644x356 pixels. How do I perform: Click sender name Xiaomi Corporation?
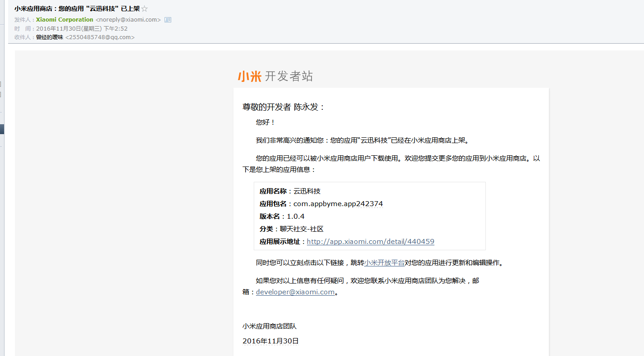click(64, 20)
